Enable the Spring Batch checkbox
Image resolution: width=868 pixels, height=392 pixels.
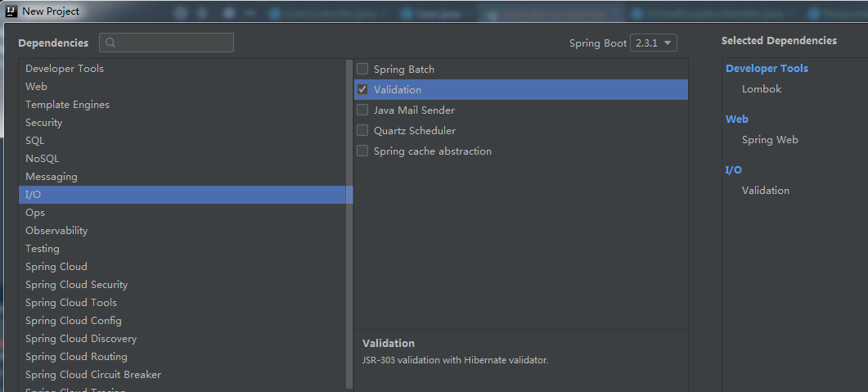click(362, 69)
